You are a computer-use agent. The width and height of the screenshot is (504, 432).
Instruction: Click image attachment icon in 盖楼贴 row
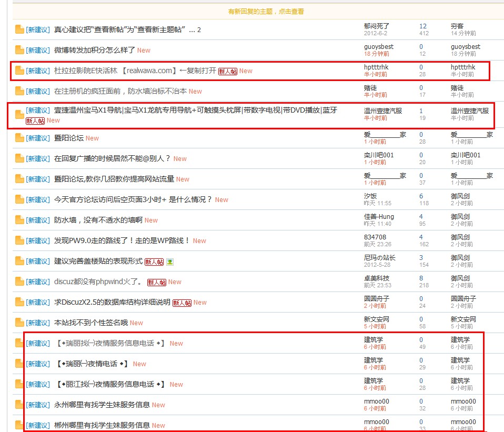[170, 262]
